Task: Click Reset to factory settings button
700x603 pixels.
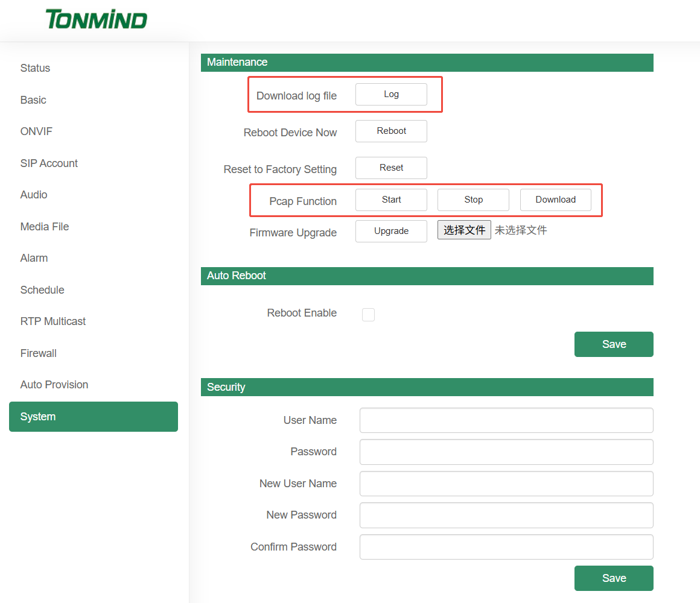Action: [x=391, y=168]
